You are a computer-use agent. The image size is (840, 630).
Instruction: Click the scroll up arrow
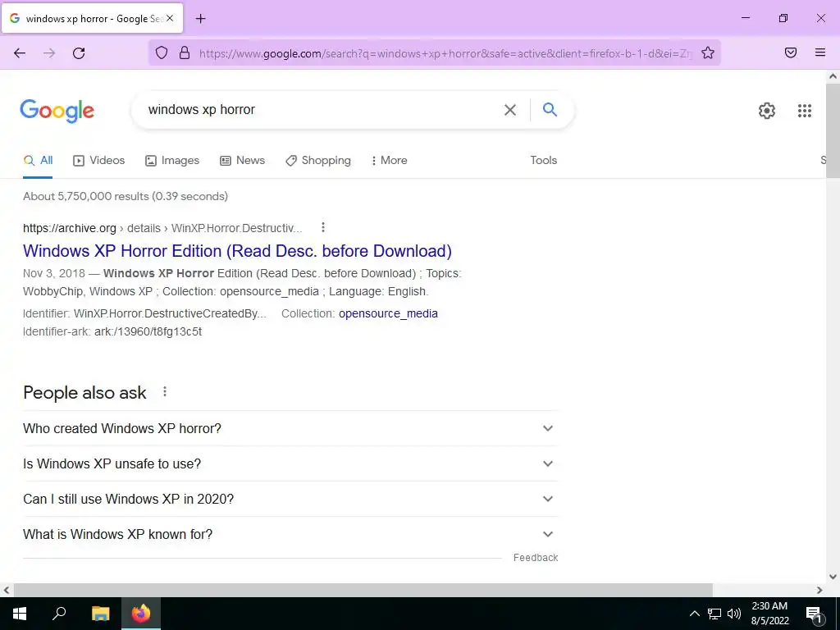[833, 76]
